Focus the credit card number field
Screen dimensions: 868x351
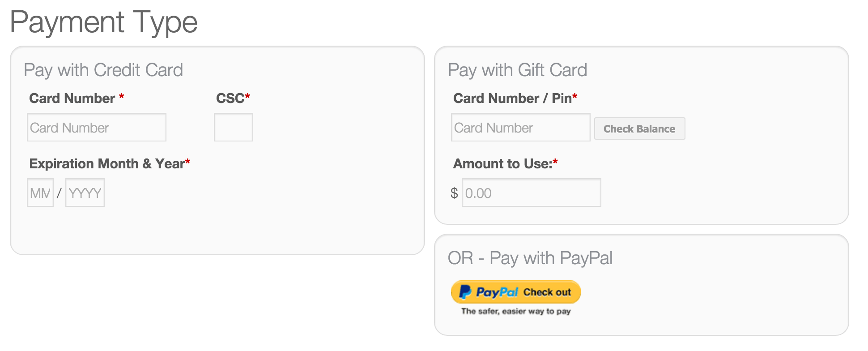[97, 128]
